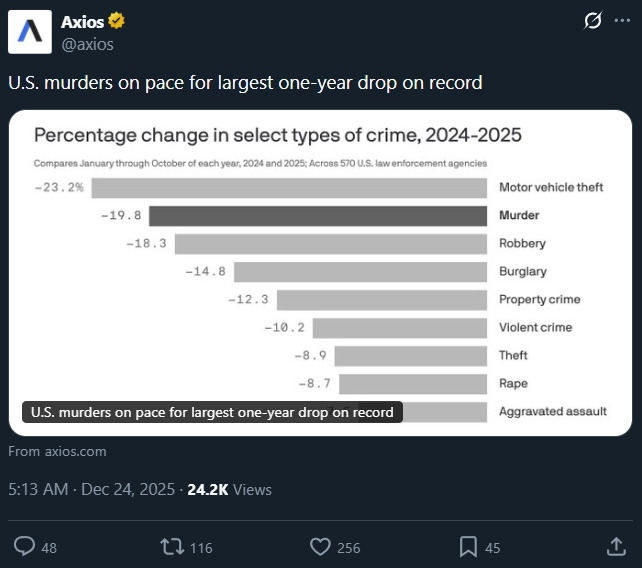Like the Axios post
The width and height of the screenshot is (642, 568).
(x=320, y=546)
